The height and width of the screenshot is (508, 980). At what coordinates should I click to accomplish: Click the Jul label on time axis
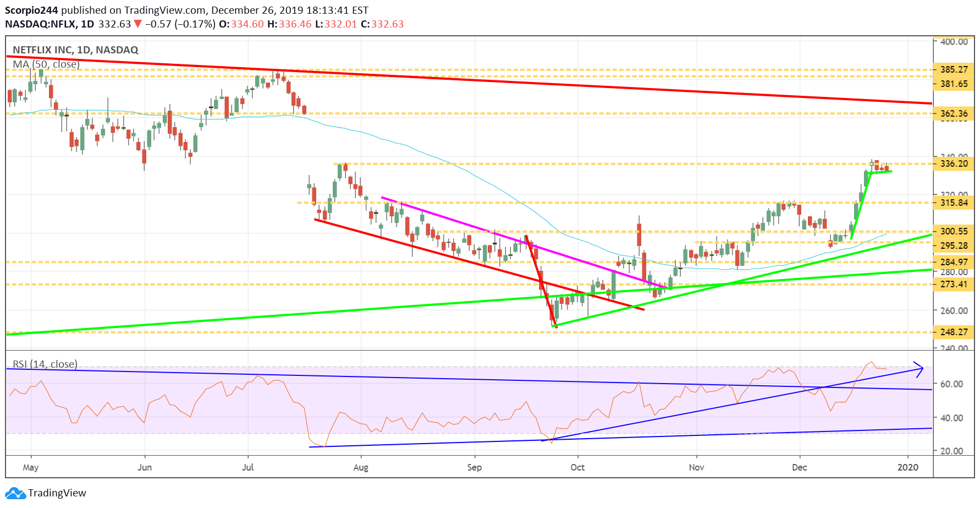[x=248, y=467]
